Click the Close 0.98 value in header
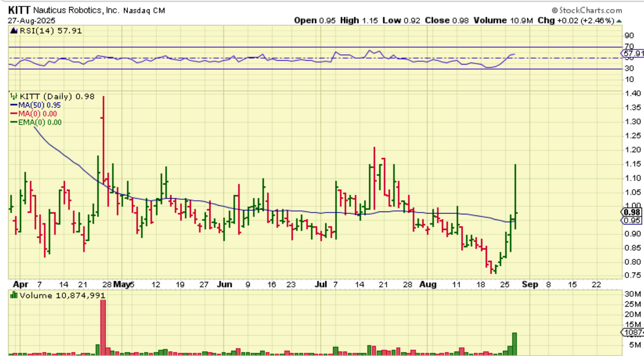Viewport: 644px width, 356px height. [460, 21]
